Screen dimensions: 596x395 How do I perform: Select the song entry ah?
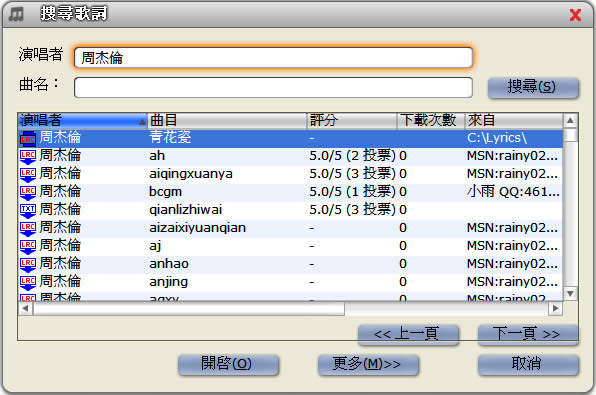(x=157, y=156)
